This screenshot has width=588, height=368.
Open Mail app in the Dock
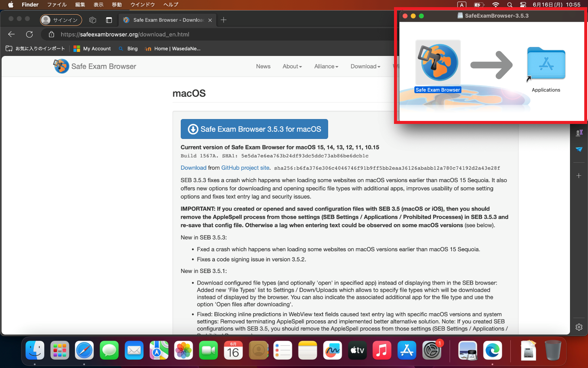click(x=134, y=351)
